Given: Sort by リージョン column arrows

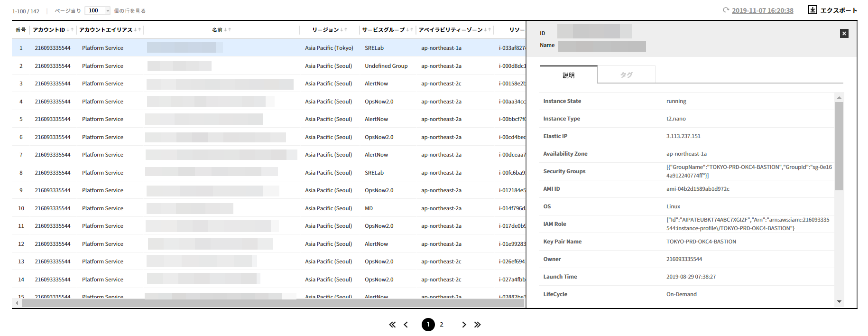Looking at the screenshot, I should click(x=344, y=30).
